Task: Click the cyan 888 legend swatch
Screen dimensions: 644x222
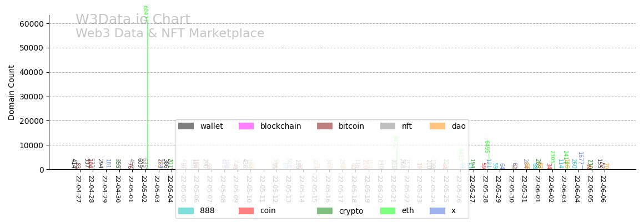Action: (186, 211)
